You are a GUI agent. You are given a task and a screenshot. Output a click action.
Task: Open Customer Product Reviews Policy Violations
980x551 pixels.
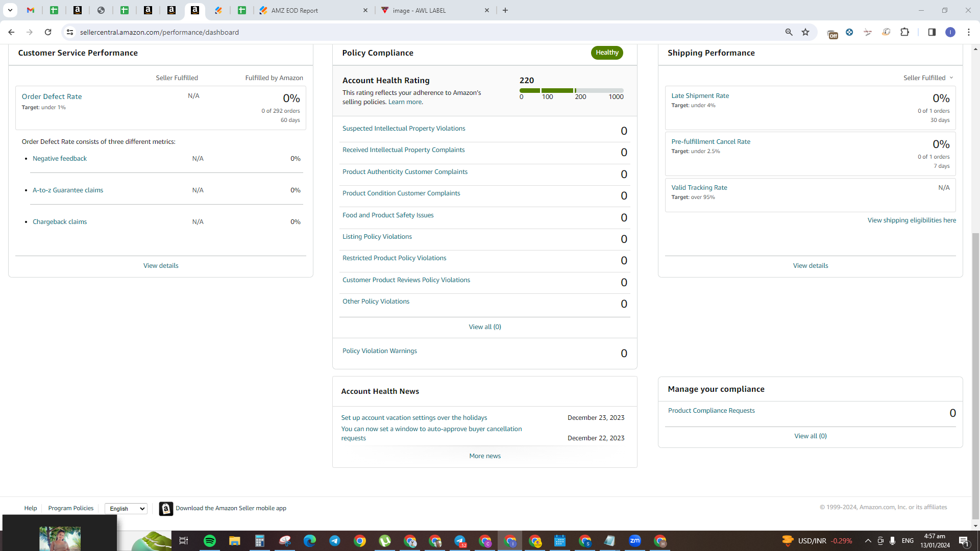pyautogui.click(x=406, y=280)
